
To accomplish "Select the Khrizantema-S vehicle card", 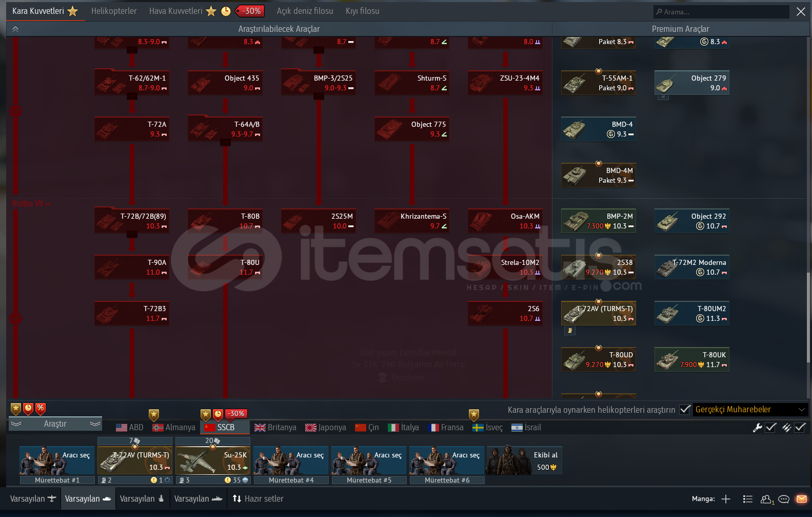I will click(x=412, y=221).
